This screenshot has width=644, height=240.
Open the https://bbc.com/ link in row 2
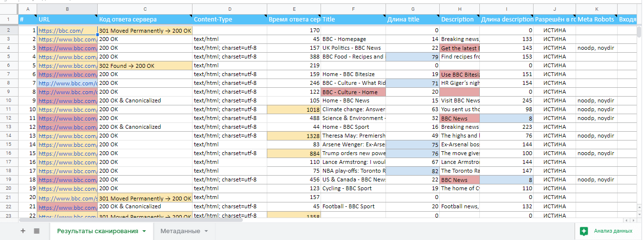coord(61,30)
